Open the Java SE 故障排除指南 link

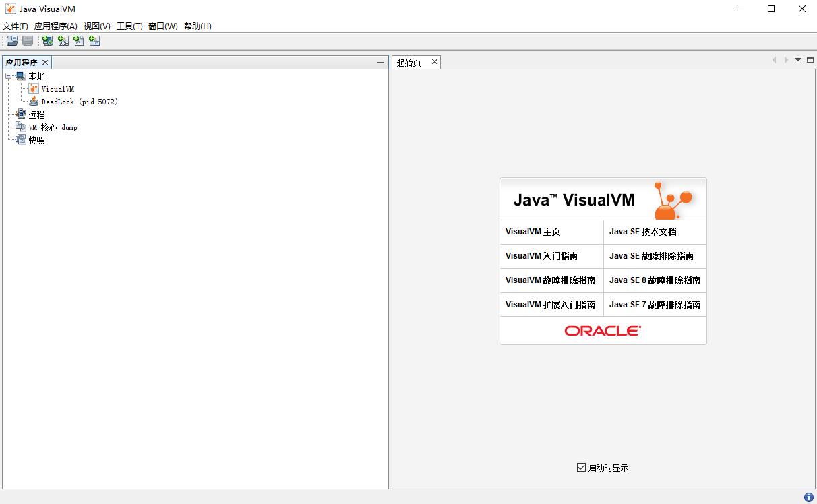(652, 256)
